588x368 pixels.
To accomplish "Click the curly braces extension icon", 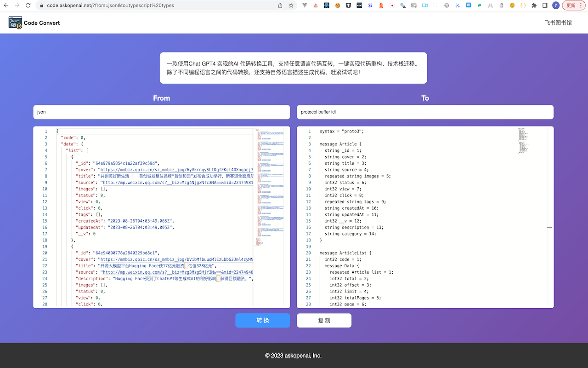I will point(523,6).
